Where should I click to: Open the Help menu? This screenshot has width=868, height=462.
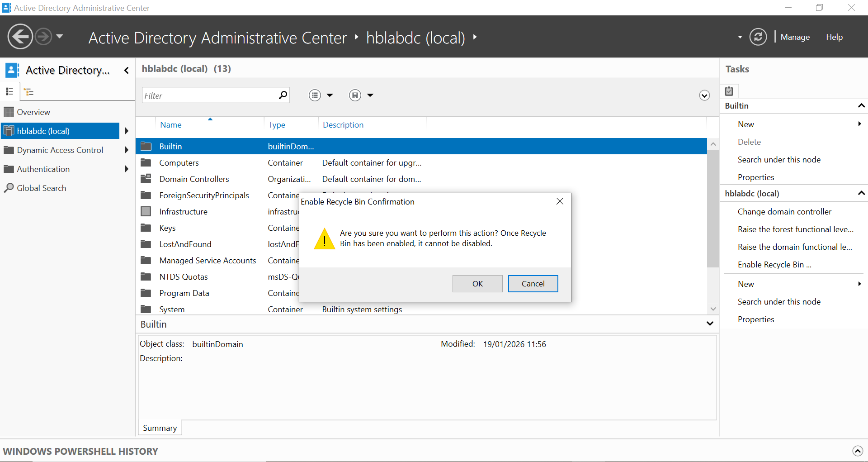tap(834, 37)
